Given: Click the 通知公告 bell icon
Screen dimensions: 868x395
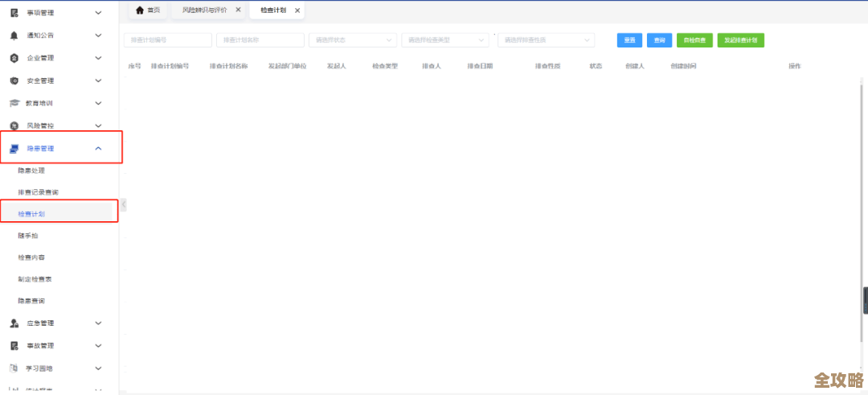Looking at the screenshot, I should 14,35.
